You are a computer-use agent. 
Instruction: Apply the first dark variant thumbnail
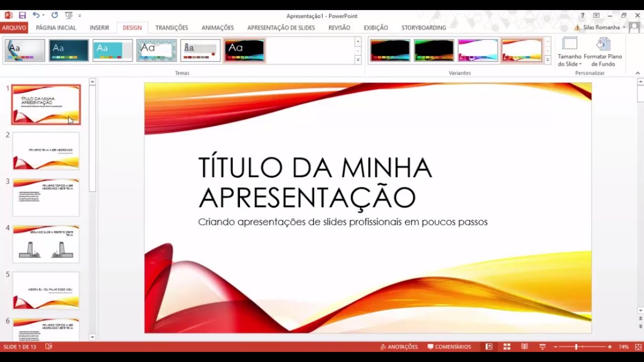389,50
